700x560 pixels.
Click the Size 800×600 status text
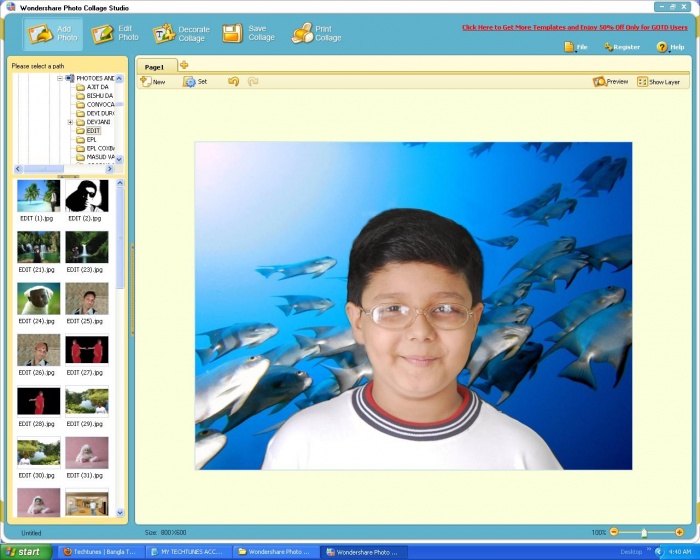pyautogui.click(x=166, y=532)
